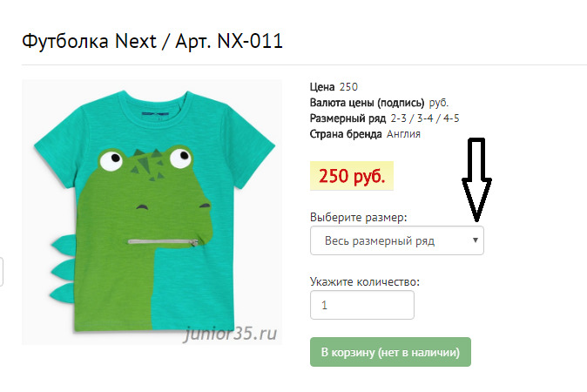Click the junior35.ru watermark text

[230, 331]
